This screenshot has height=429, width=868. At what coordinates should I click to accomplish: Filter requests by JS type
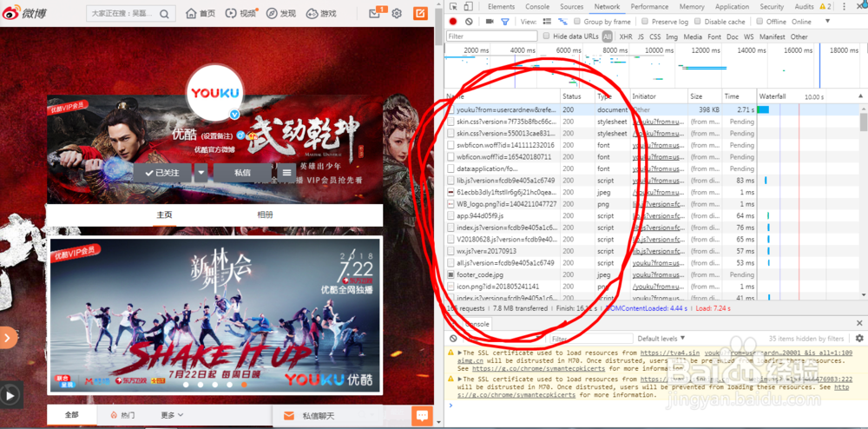pos(641,36)
